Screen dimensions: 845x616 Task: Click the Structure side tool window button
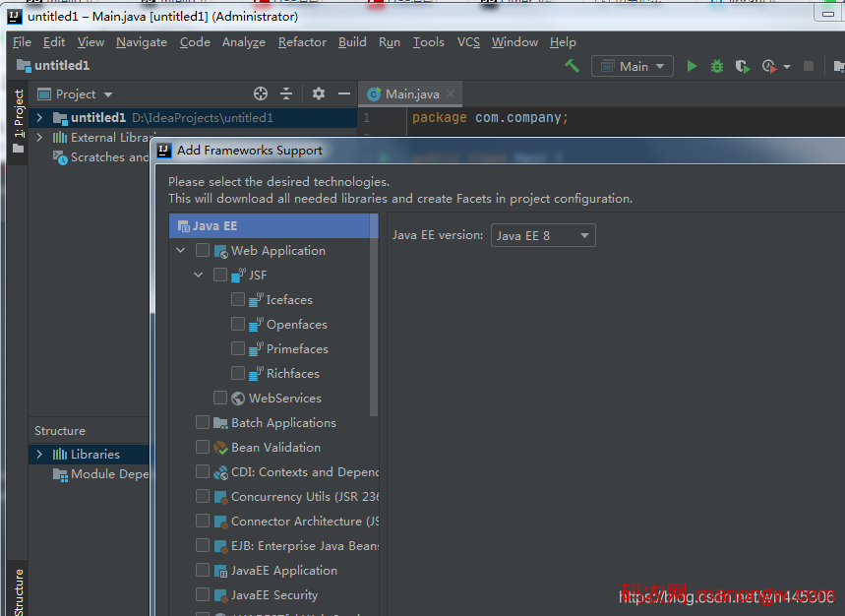click(x=18, y=590)
